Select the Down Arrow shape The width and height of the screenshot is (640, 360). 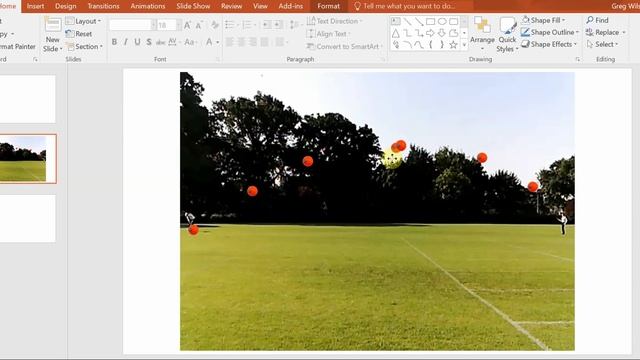click(442, 33)
